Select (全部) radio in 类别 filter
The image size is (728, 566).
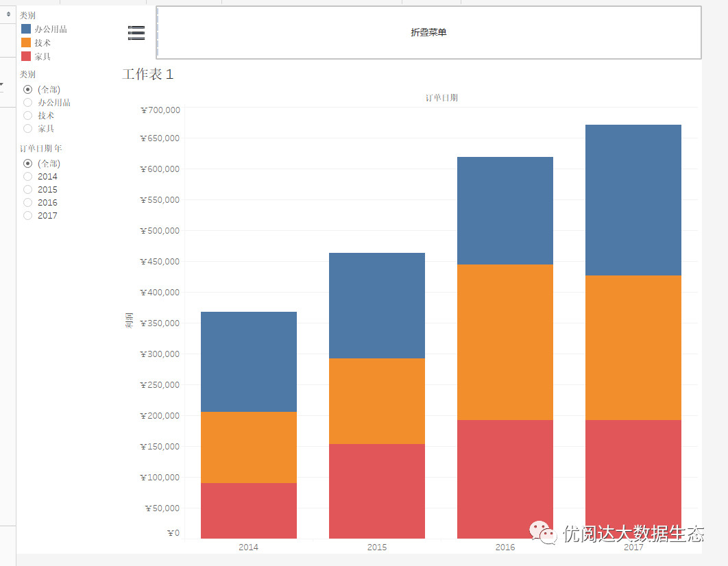pos(28,89)
